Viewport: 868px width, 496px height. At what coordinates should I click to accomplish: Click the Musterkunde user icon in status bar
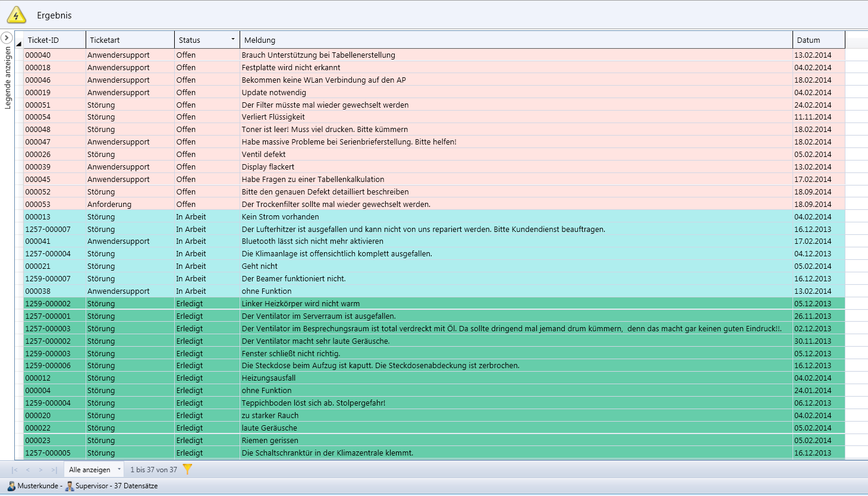coord(11,486)
